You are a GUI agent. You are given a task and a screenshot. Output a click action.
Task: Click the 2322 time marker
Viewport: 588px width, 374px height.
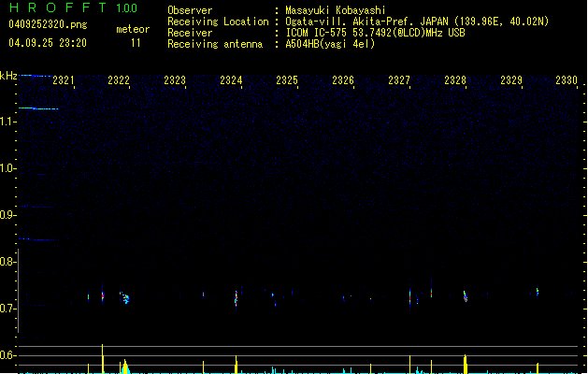(119, 80)
